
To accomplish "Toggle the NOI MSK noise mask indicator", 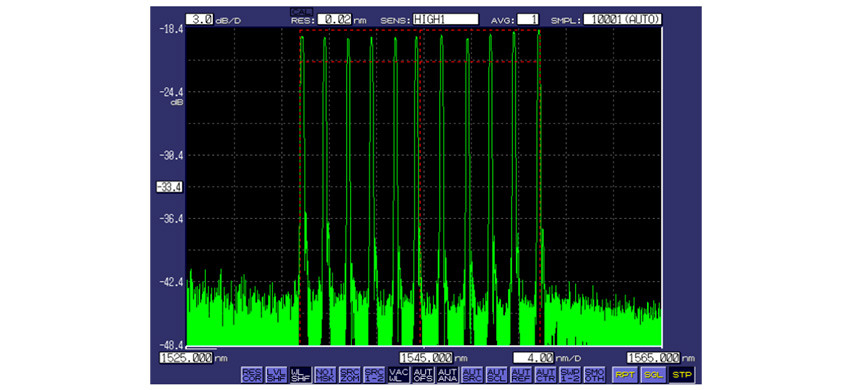I will coord(324,375).
